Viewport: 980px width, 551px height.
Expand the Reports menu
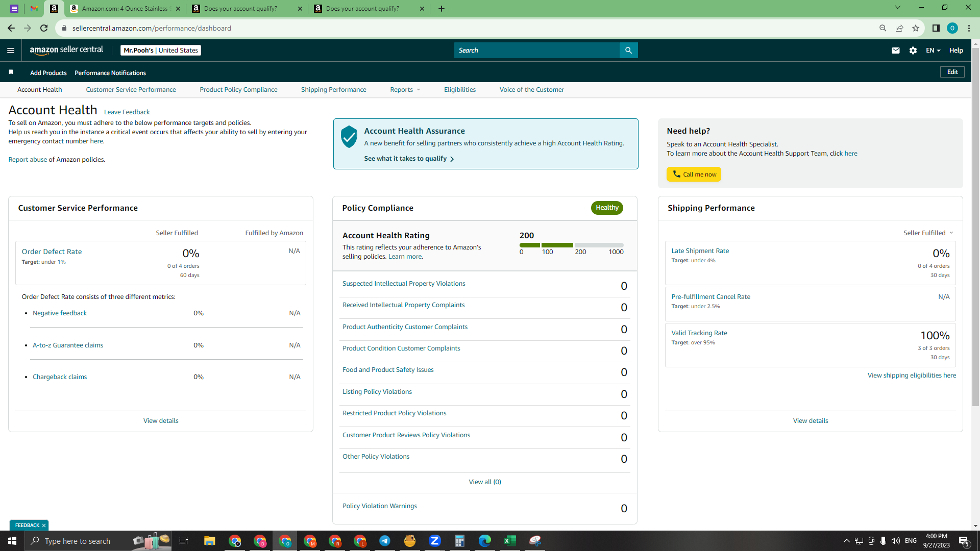click(x=405, y=89)
